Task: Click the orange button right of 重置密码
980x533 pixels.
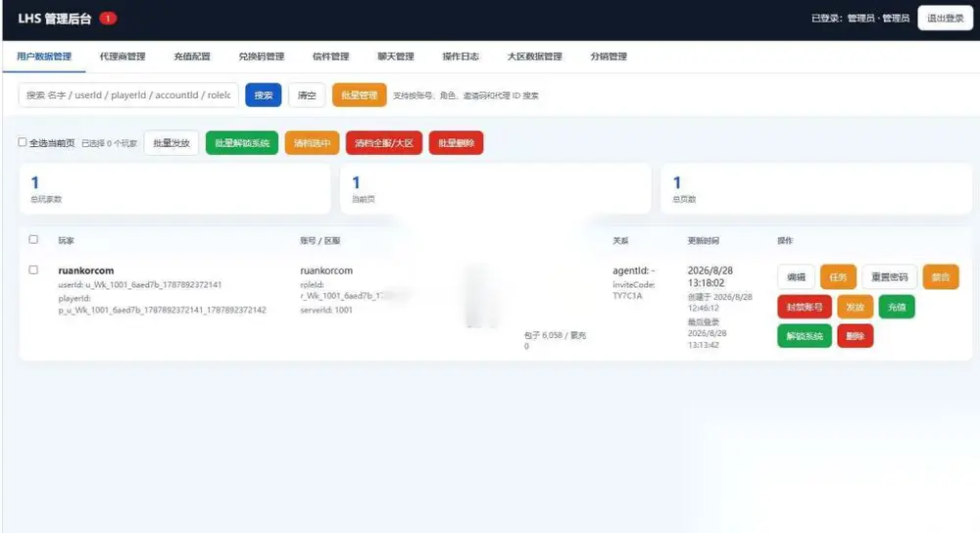Action: [x=941, y=277]
